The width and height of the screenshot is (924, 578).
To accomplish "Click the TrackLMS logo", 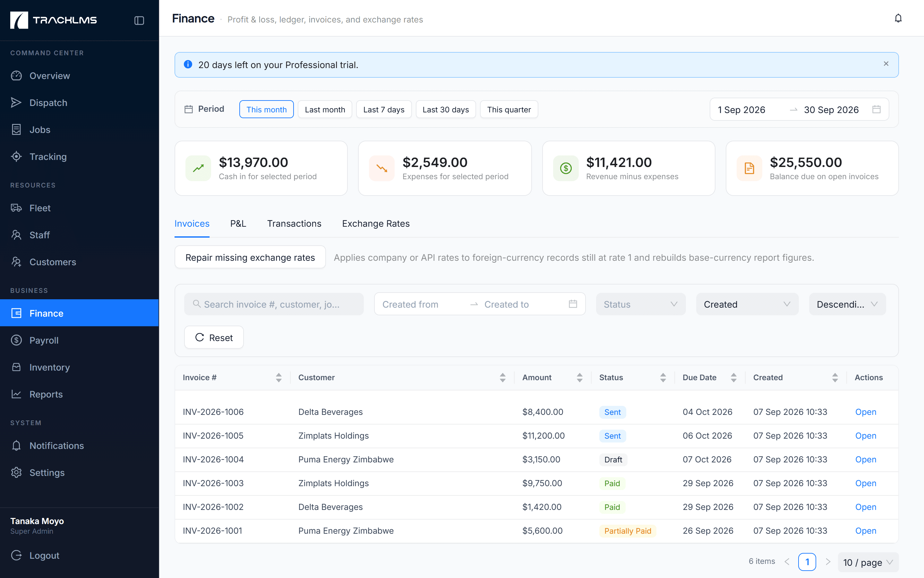I will pos(54,20).
